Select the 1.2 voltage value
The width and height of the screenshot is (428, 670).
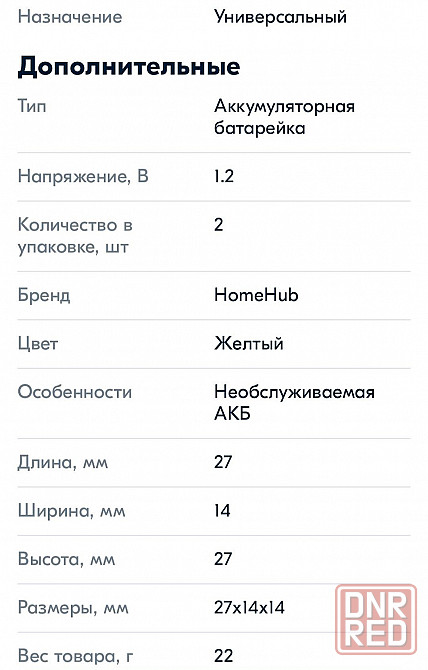pos(224,176)
